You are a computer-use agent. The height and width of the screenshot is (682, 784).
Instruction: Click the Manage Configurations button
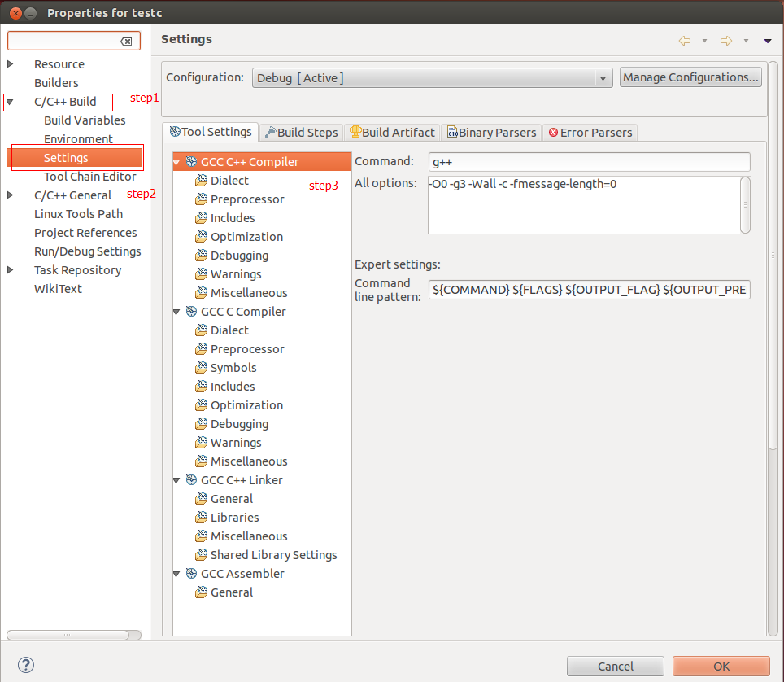(690, 77)
